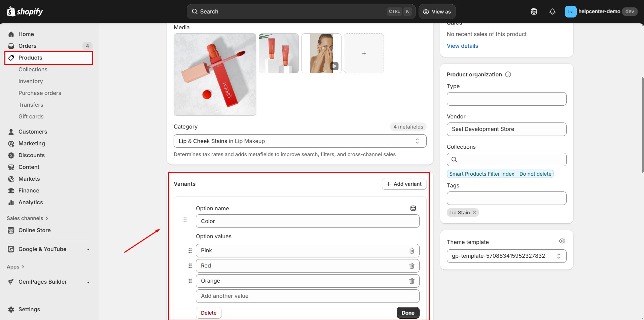Click the Add variant button
This screenshot has width=644, height=320.
tap(404, 184)
